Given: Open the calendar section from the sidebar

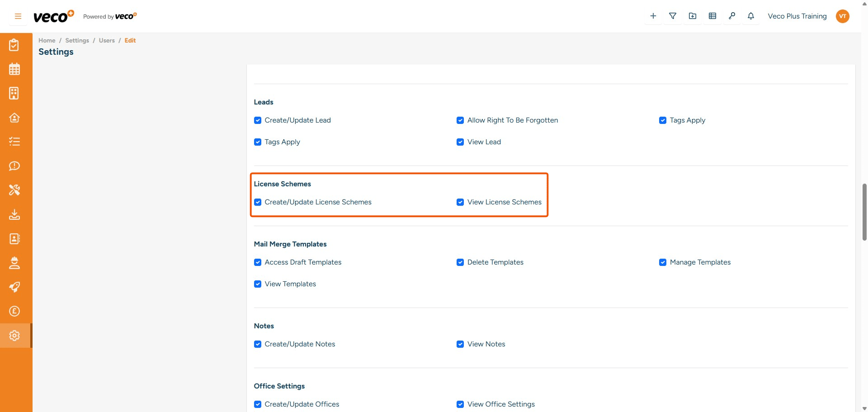Looking at the screenshot, I should [15, 69].
